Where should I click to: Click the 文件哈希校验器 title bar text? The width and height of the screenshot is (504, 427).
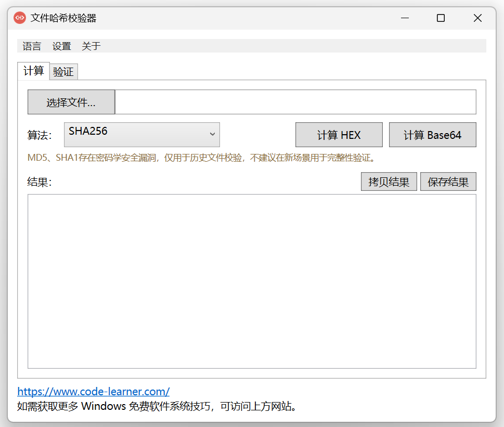pyautogui.click(x=63, y=18)
